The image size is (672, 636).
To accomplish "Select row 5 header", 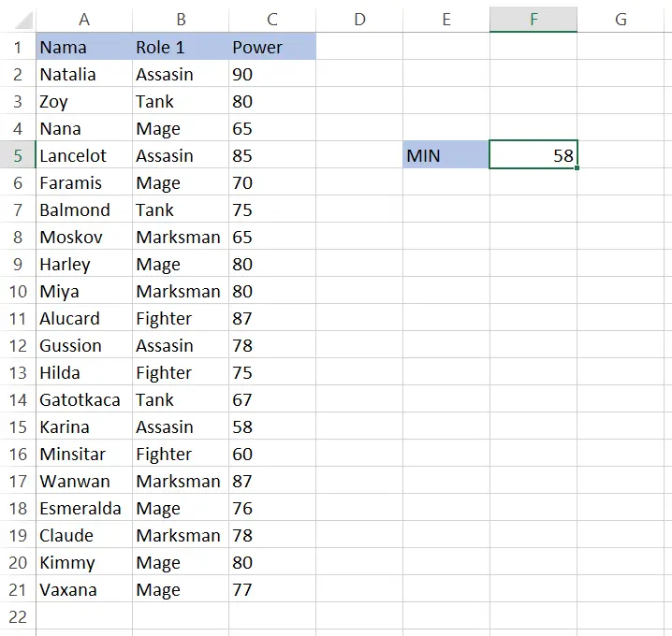I will coord(18,154).
